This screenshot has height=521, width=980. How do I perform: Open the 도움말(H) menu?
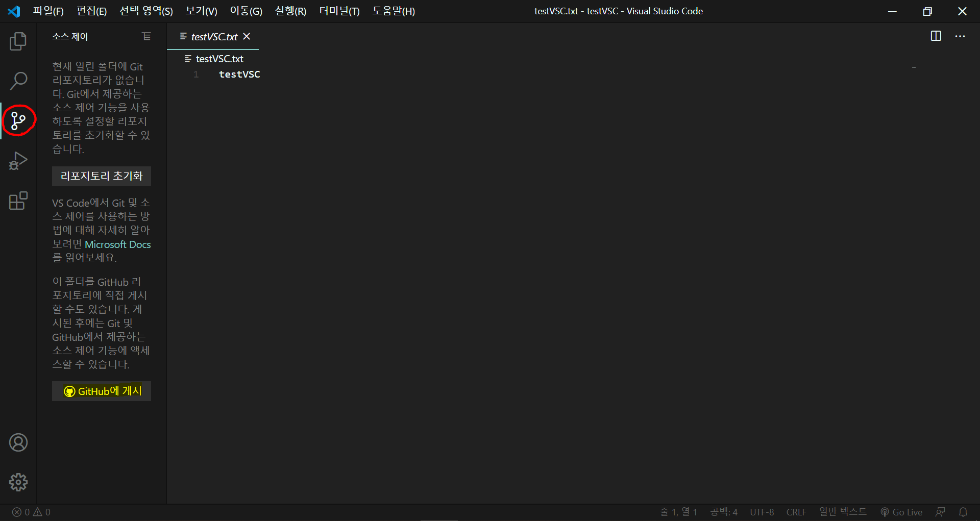(394, 11)
